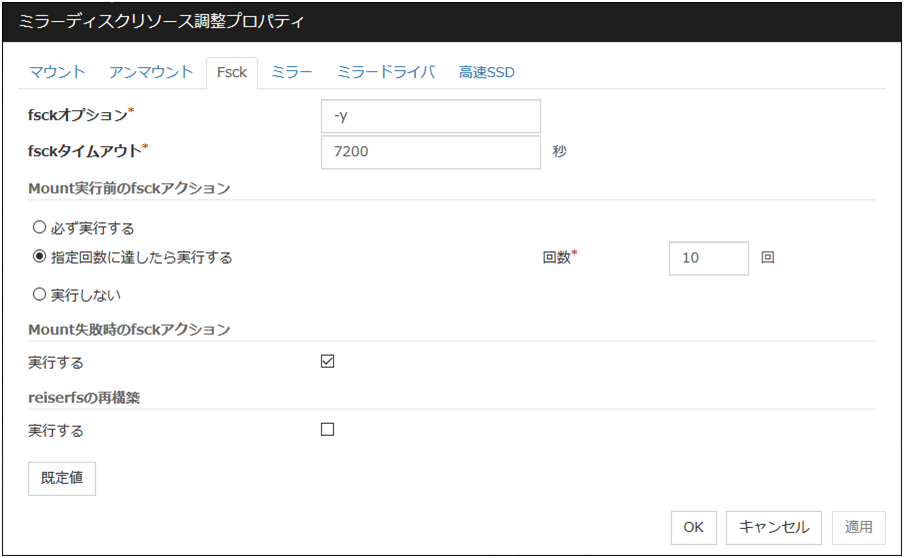904x558 pixels.
Task: Click the 適用 button
Action: pyautogui.click(x=858, y=527)
